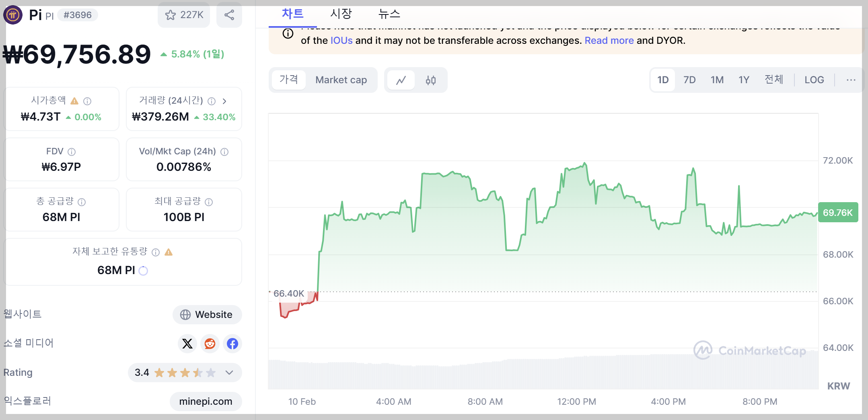The image size is (868, 420).
Task: Click the ₩69,756.89 price text
Action: click(x=77, y=54)
